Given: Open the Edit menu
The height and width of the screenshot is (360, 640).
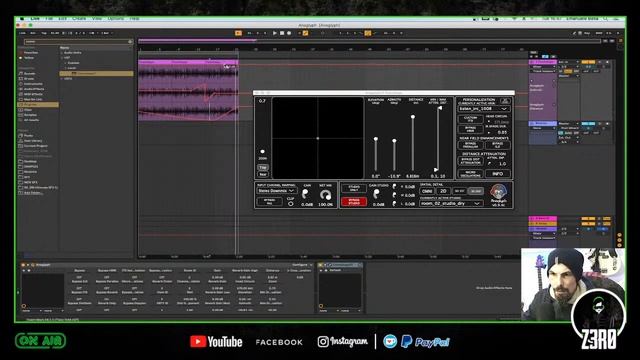Looking at the screenshot, I should point(62,19).
